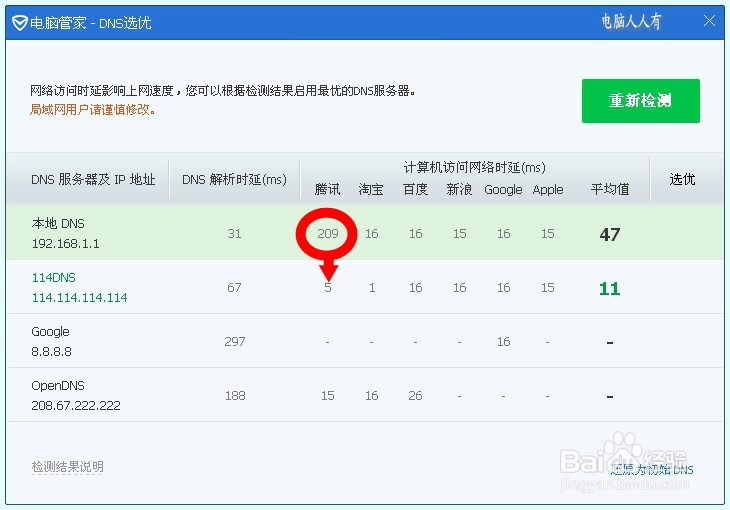The height and width of the screenshot is (510, 730).
Task: Click the 还原为初始 DNS link
Action: [652, 469]
